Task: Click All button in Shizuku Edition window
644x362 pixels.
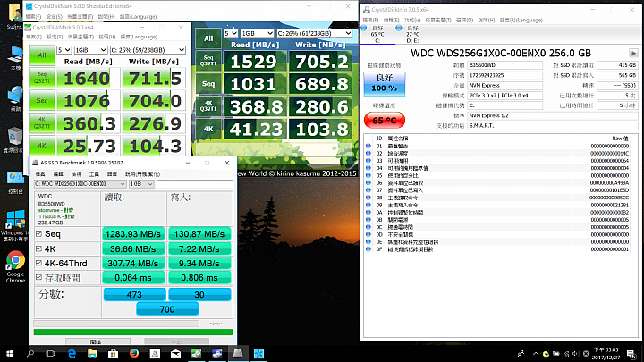Action: pyautogui.click(x=208, y=38)
